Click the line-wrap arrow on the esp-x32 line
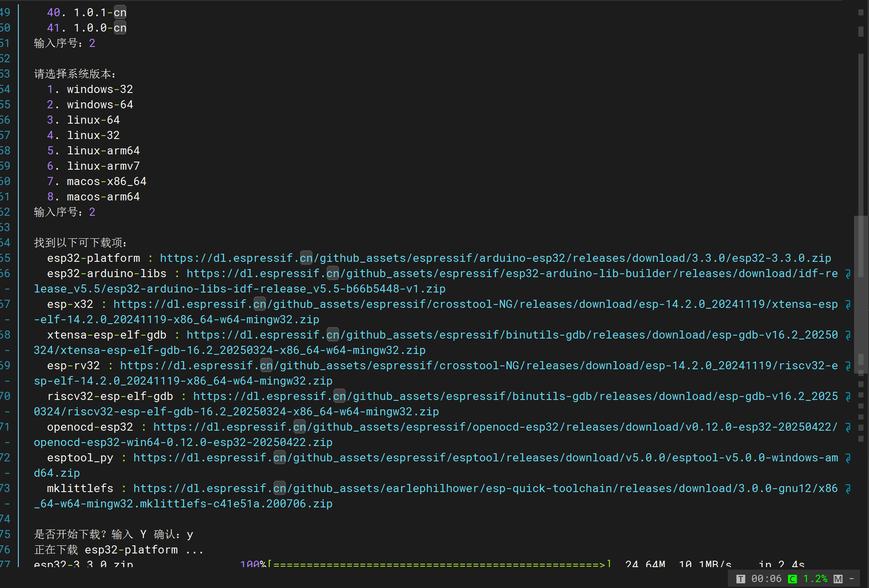This screenshot has height=588, width=869. [848, 304]
